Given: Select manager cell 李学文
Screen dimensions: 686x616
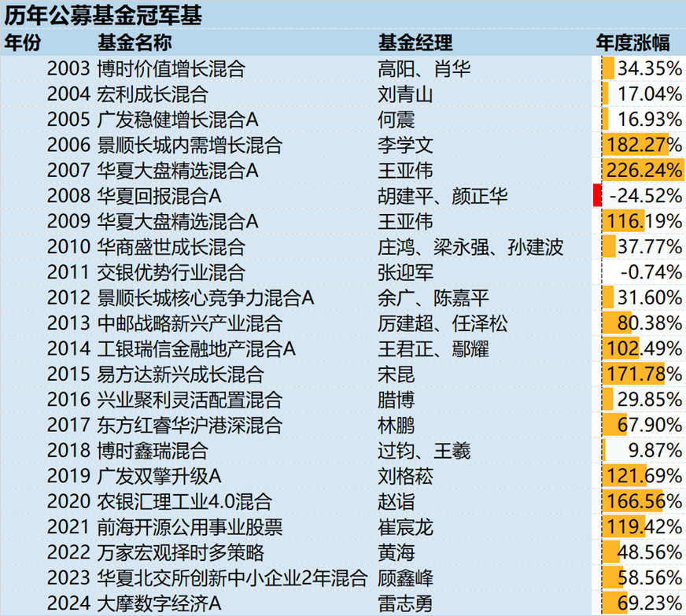Looking at the screenshot, I should 406,145.
